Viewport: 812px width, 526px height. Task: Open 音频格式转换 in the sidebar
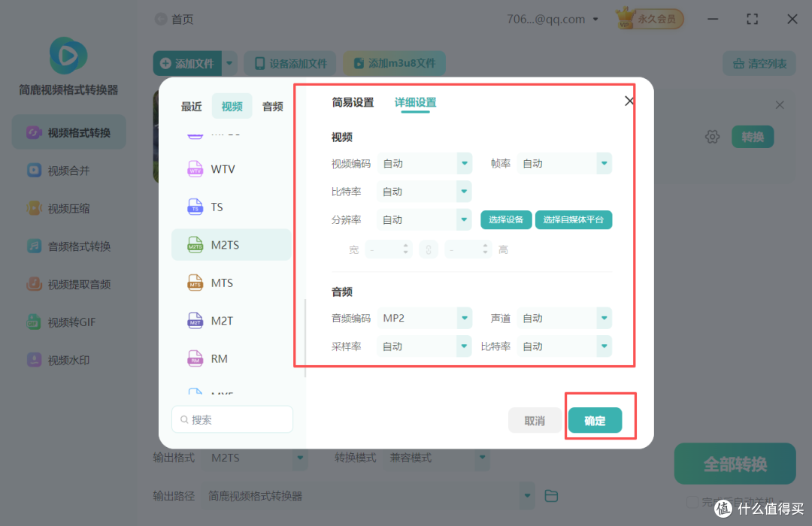pos(69,246)
